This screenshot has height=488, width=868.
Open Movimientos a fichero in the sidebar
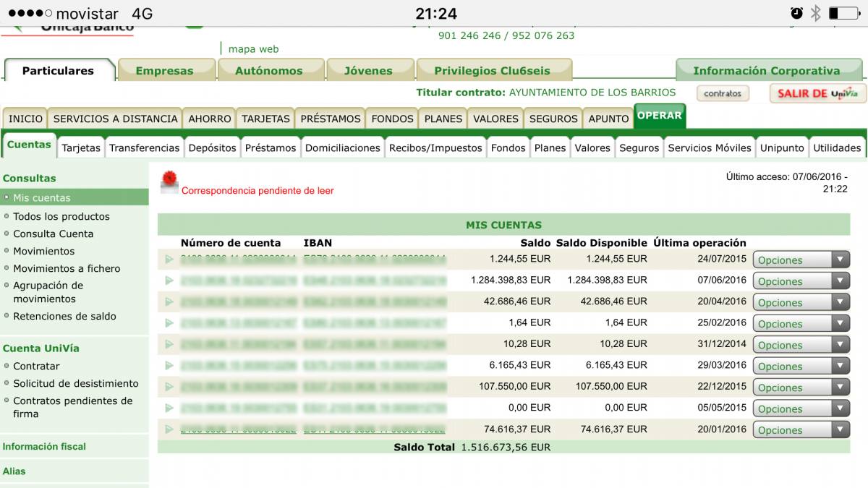click(67, 268)
